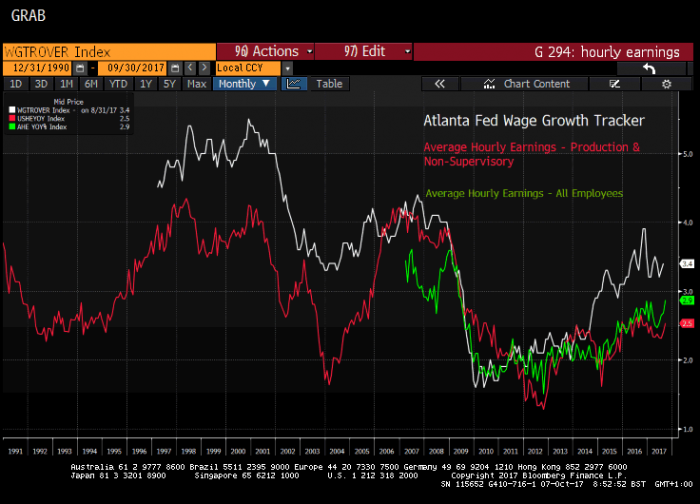Click the Mid Price legend header
Screen dimensions: 700x504
(68, 102)
